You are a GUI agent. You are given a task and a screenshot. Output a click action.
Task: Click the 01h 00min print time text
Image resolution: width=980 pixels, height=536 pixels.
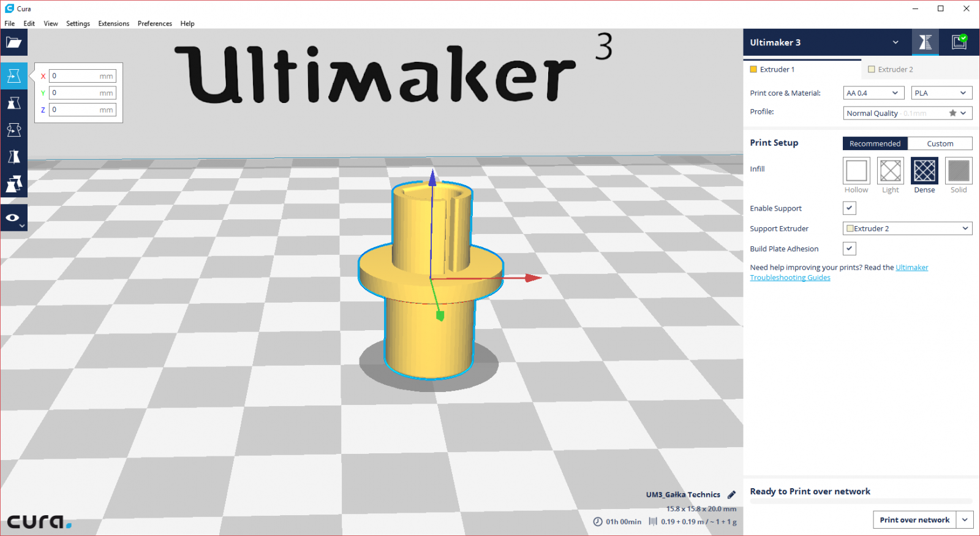pos(624,522)
